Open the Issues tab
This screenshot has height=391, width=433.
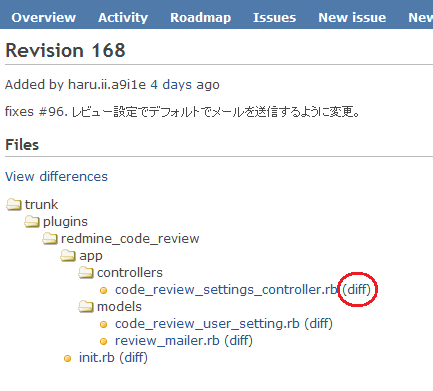click(x=274, y=18)
